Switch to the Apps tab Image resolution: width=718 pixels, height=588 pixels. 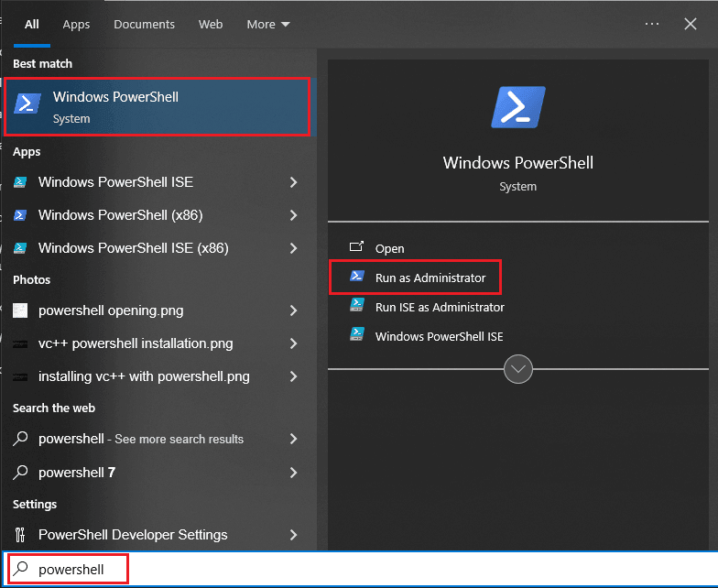tap(76, 24)
